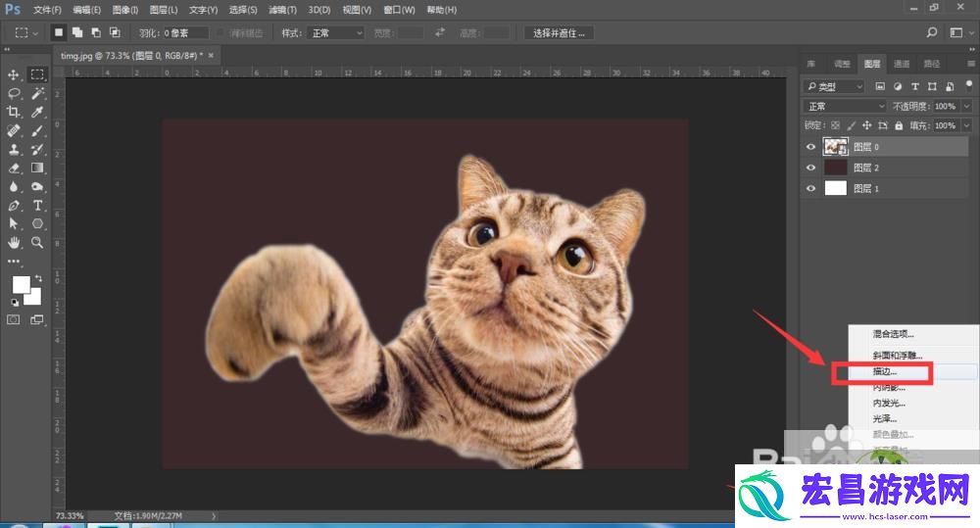980x528 pixels.
Task: Select the Polygon shape tool
Action: (x=37, y=223)
